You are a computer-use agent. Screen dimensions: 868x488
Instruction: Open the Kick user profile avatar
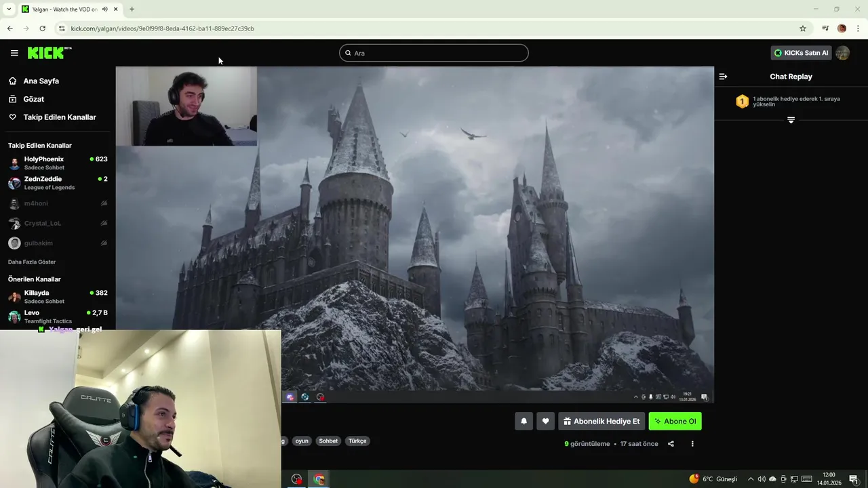coord(842,53)
